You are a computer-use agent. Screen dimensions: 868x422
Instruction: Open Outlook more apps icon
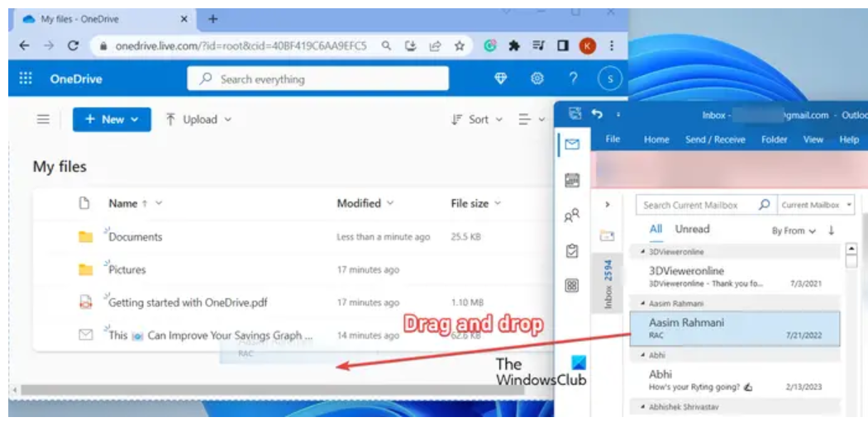pyautogui.click(x=572, y=286)
